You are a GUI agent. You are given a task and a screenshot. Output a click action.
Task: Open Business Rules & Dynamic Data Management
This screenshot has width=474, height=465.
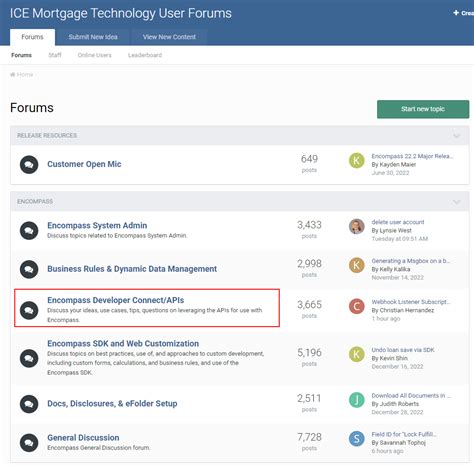[132, 269]
